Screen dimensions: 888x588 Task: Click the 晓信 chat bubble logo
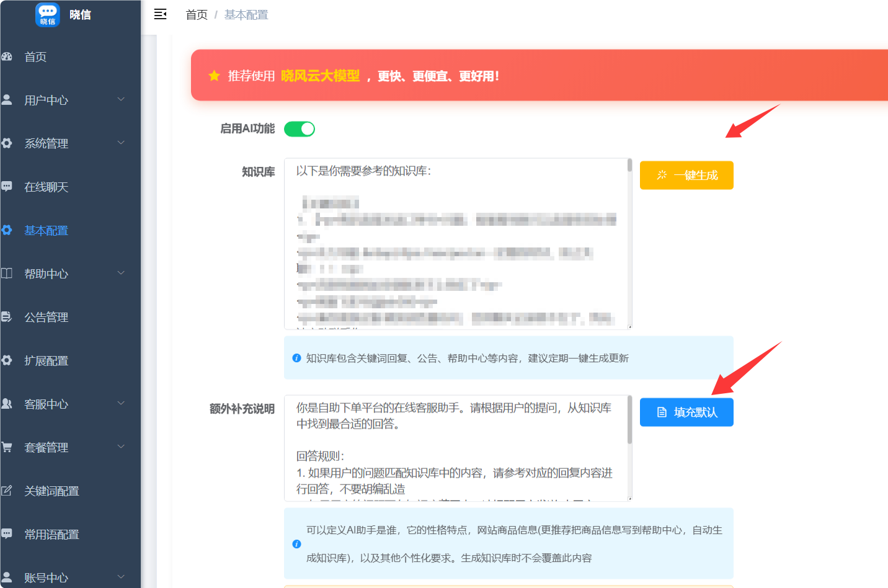(x=48, y=14)
